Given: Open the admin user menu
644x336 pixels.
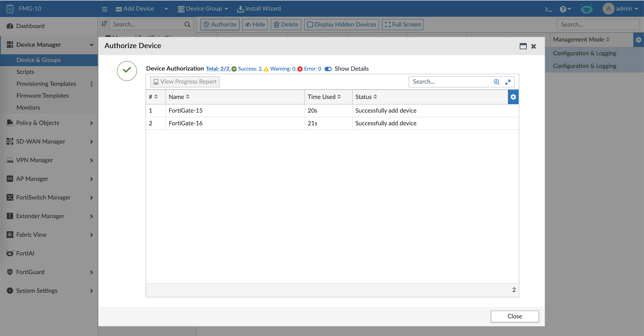Looking at the screenshot, I should (621, 9).
